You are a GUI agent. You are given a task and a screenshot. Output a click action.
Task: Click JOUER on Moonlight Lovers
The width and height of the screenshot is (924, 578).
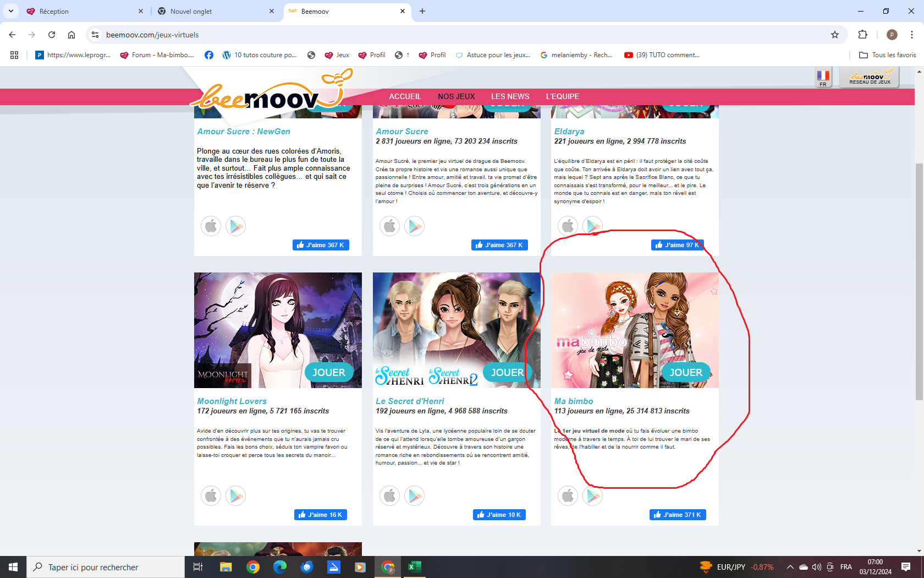[329, 373]
